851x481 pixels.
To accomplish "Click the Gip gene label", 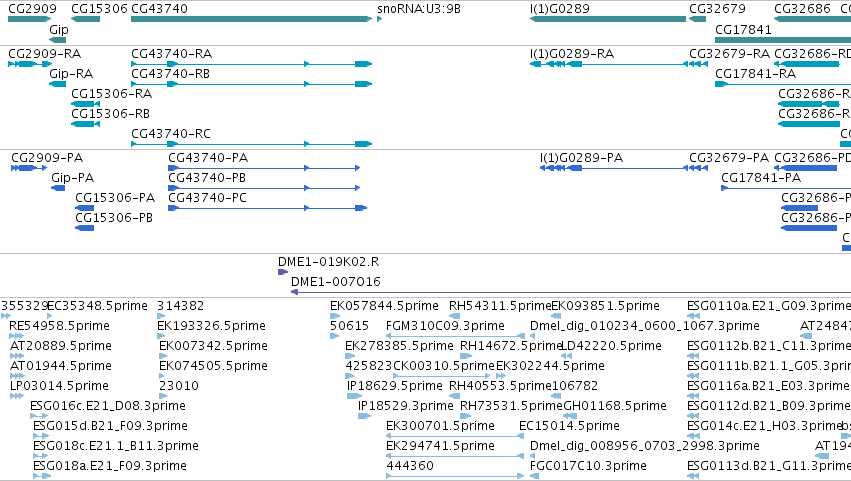I will [x=59, y=29].
